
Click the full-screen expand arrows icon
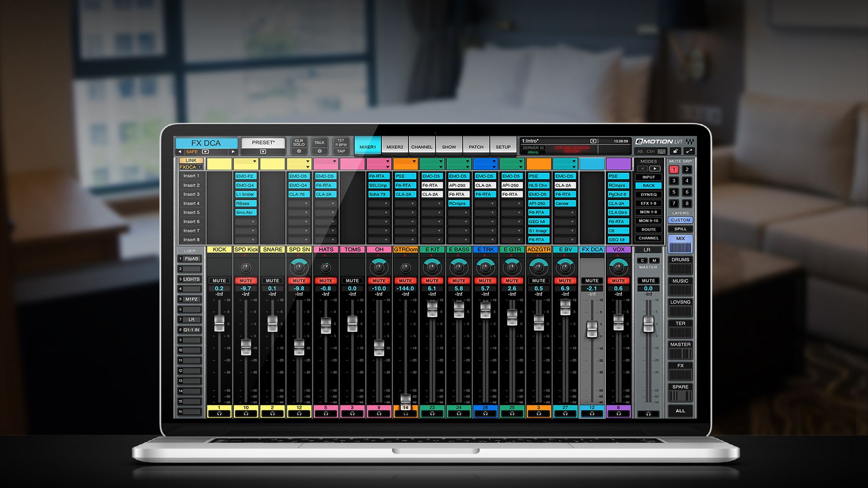coord(689,151)
